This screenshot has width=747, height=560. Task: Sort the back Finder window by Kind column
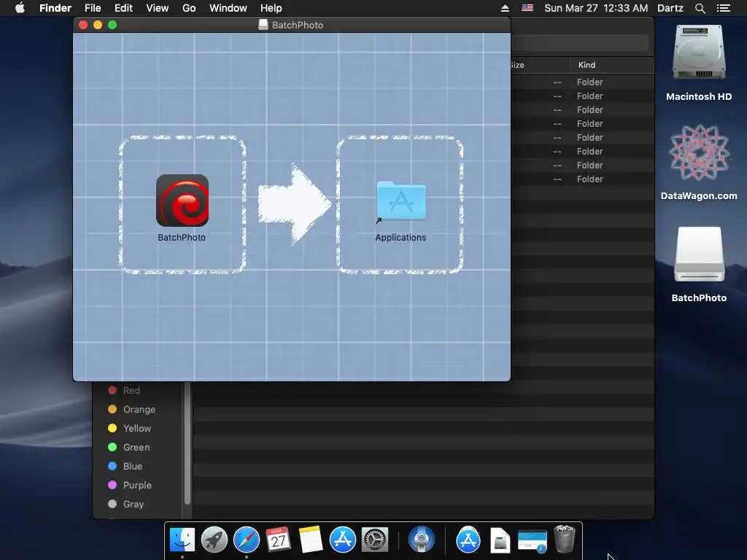click(612, 65)
